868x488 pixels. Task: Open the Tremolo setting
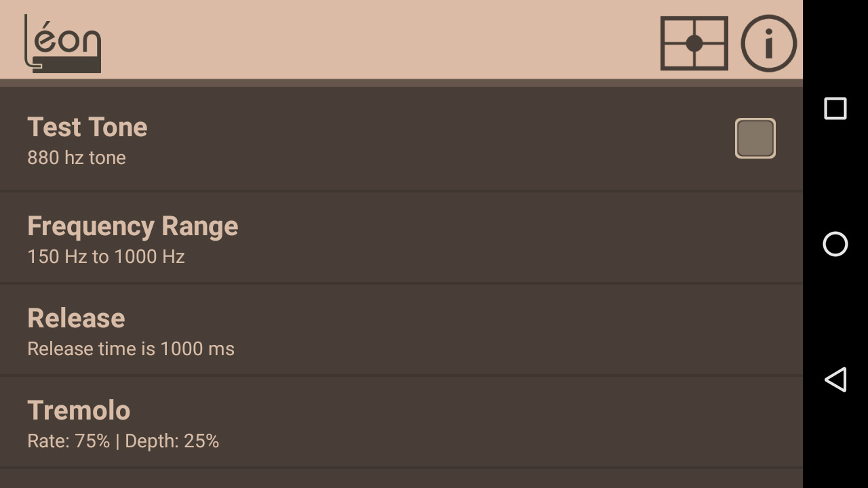click(79, 411)
